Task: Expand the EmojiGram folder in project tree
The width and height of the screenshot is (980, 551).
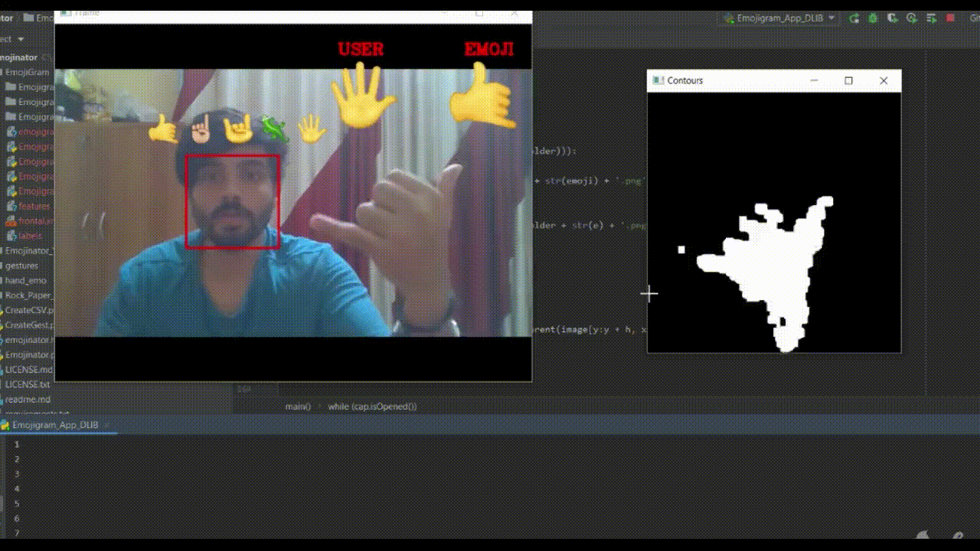Action: (x=28, y=72)
